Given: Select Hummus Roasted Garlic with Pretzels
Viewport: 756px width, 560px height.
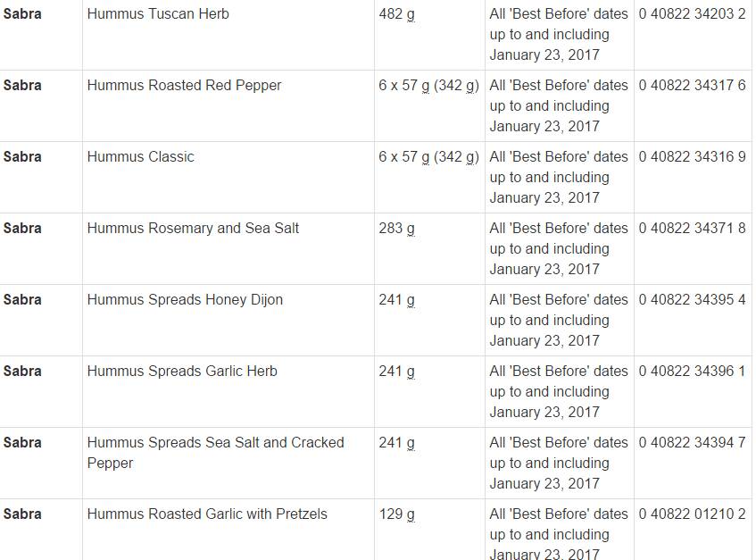Looking at the screenshot, I should pos(207,514).
